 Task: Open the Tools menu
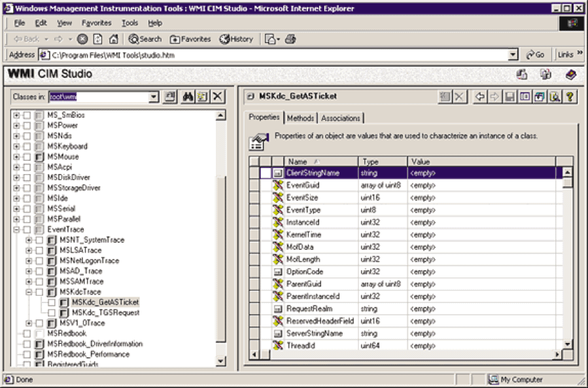click(130, 24)
